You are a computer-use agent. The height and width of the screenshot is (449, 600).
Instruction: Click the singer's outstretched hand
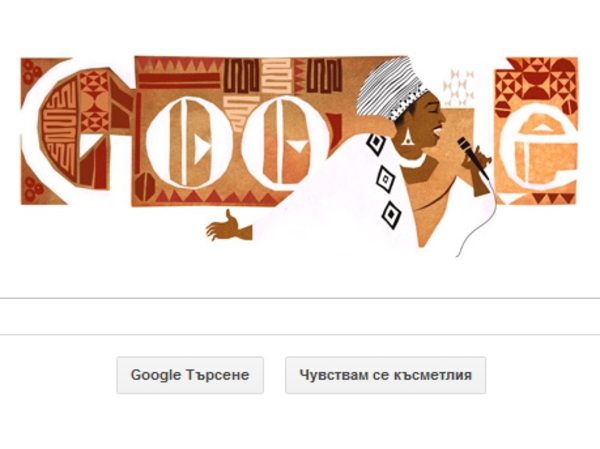click(x=228, y=227)
